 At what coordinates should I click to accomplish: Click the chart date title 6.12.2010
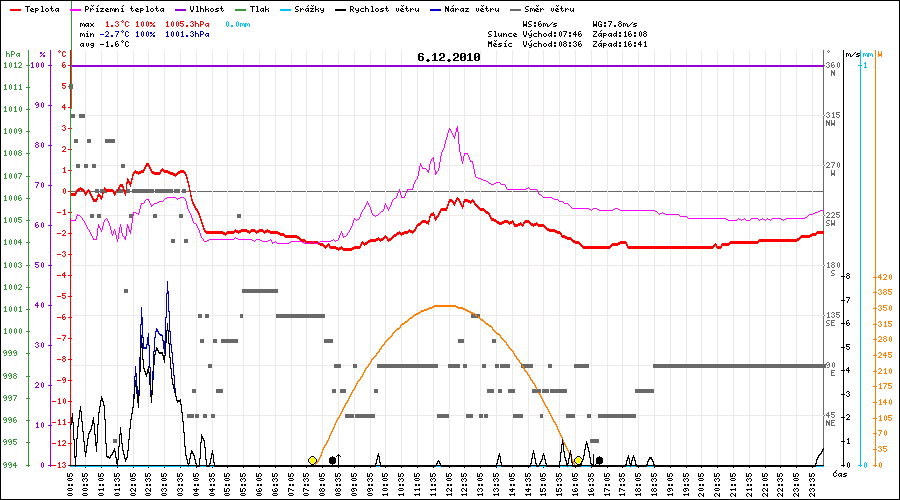coord(449,57)
